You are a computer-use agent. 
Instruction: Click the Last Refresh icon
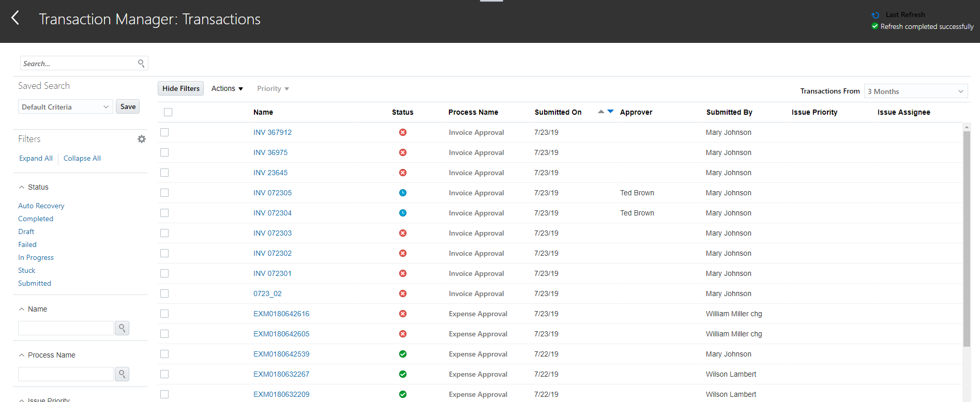point(876,15)
